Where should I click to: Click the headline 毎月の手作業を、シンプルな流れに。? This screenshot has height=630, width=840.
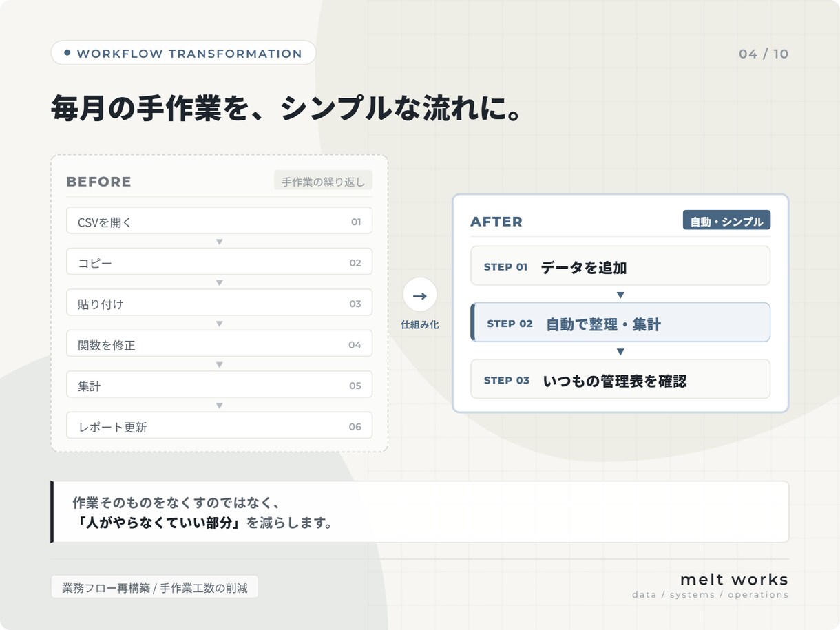point(285,109)
